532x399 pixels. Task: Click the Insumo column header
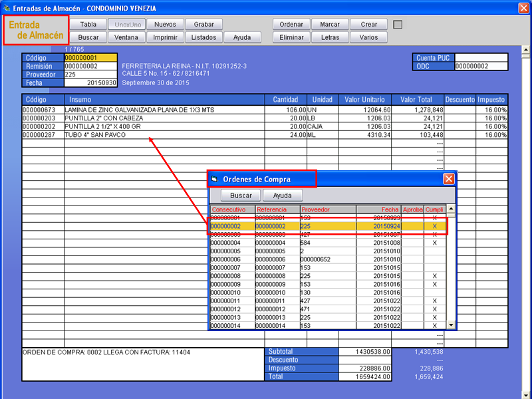(x=164, y=100)
